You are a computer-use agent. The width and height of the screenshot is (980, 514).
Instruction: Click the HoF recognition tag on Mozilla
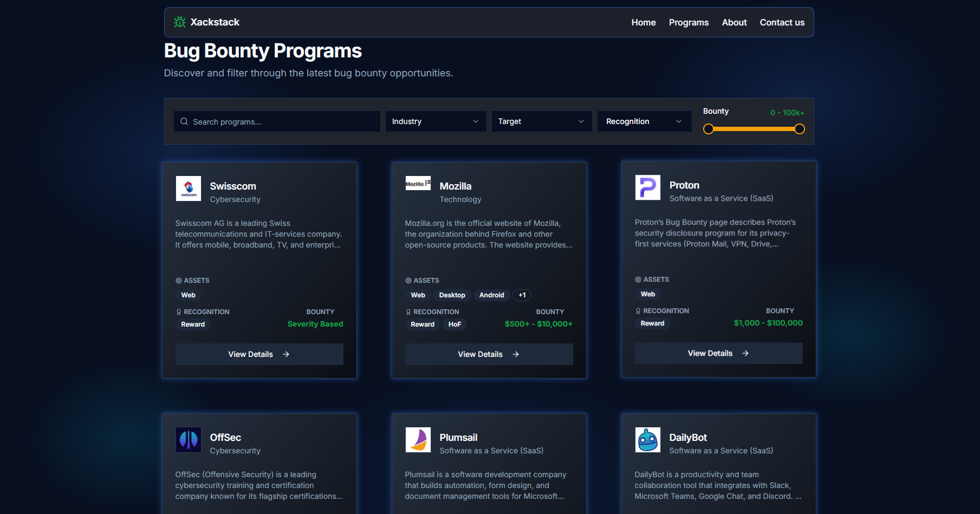click(455, 324)
